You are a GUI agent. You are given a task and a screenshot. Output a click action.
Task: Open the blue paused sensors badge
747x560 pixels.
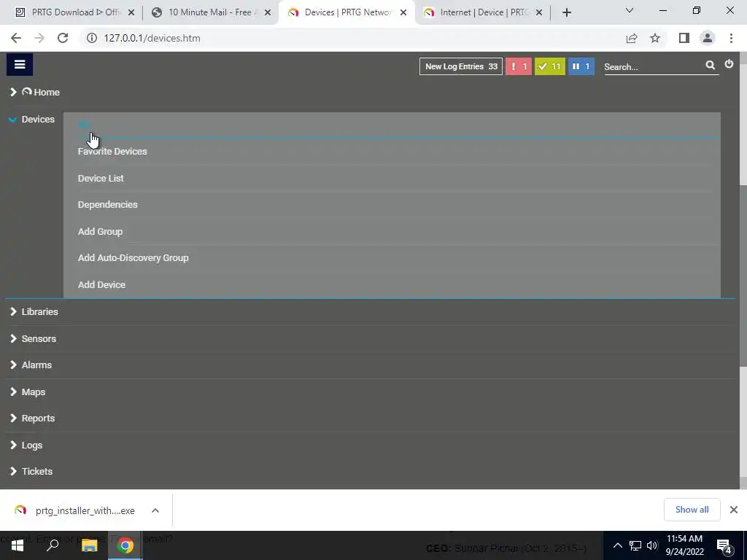(581, 66)
